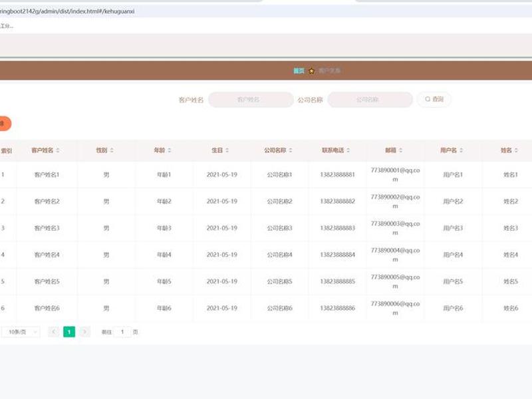This screenshot has height=399, width=532.
Task: Click cell 年龄2
Action: click(164, 201)
